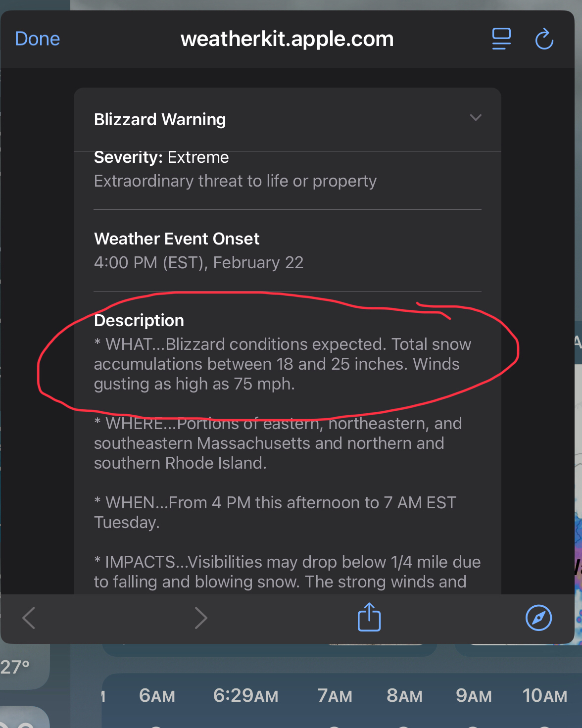Tap the 10AM hourly forecast

click(x=544, y=696)
